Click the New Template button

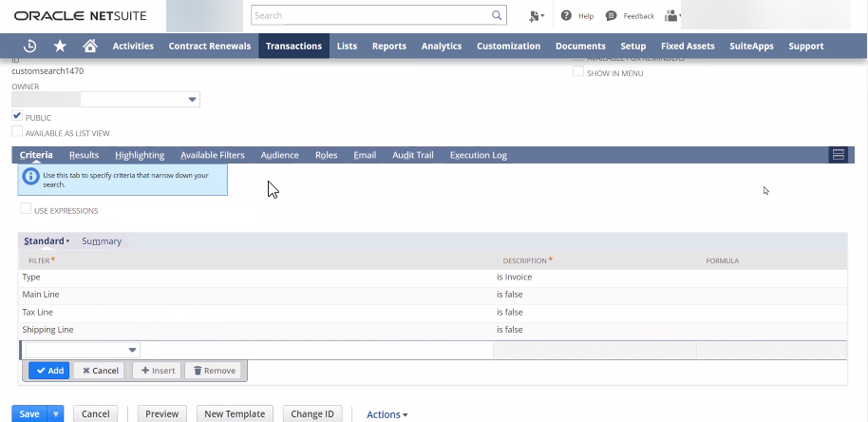click(x=235, y=414)
